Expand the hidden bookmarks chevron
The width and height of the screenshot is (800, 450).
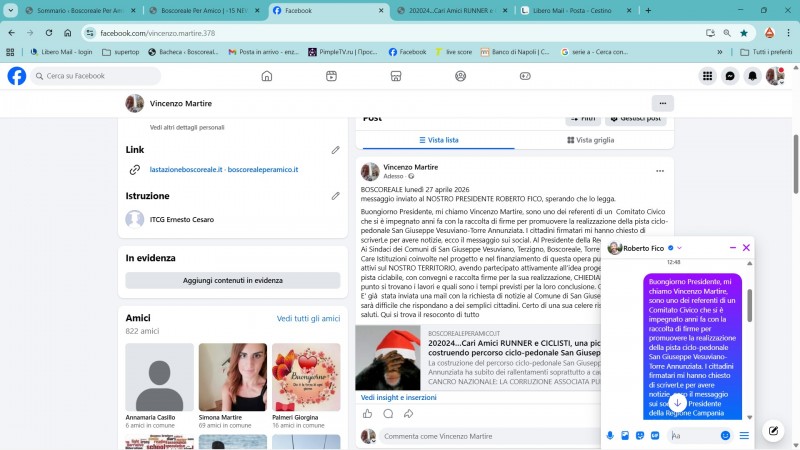point(719,52)
